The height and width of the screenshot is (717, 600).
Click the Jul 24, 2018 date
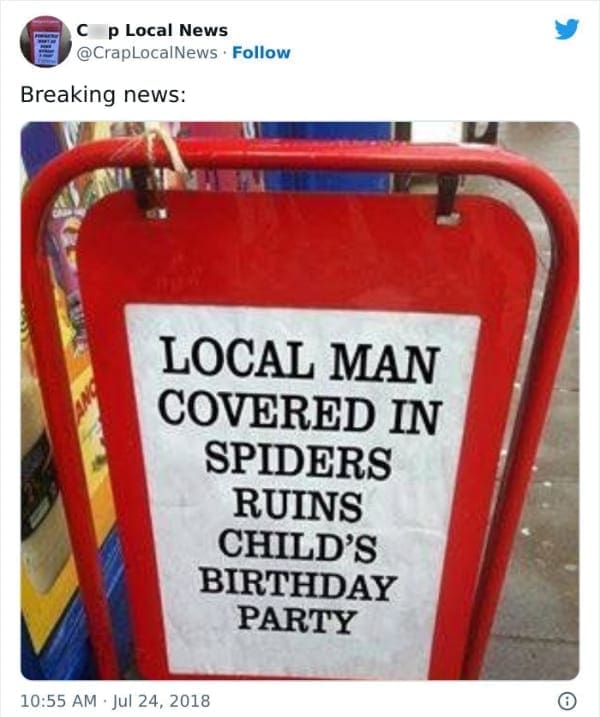[161, 701]
